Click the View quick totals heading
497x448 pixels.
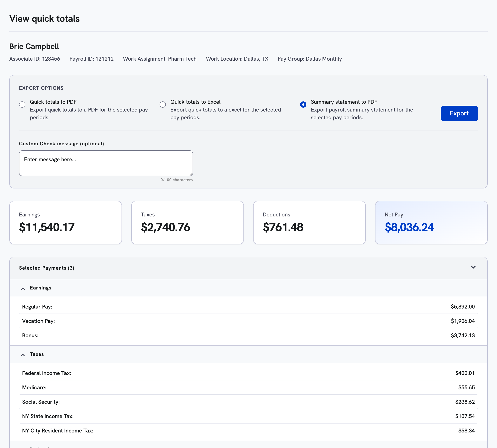pyautogui.click(x=44, y=19)
